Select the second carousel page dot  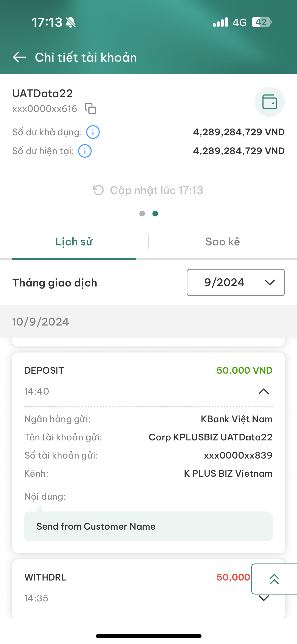[155, 213]
